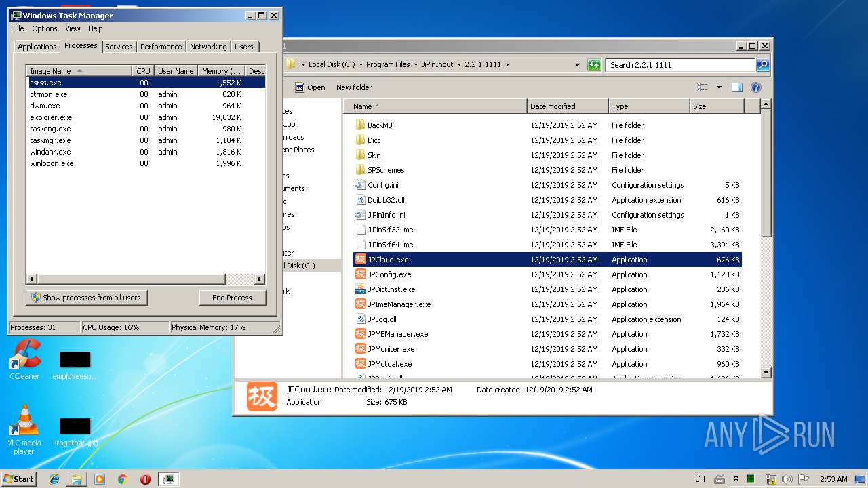Click the 2:53 AM system clock
This screenshot has height=488, width=868.
click(x=833, y=479)
